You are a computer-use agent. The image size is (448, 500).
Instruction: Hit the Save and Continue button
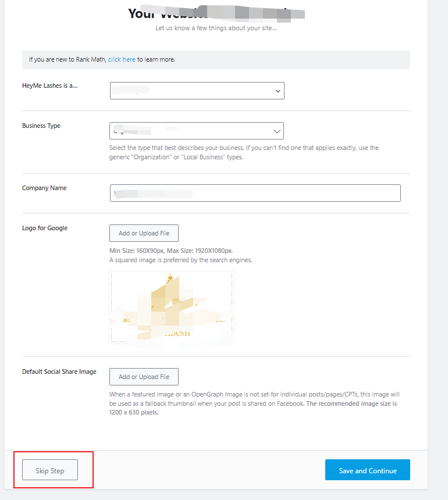pos(368,470)
